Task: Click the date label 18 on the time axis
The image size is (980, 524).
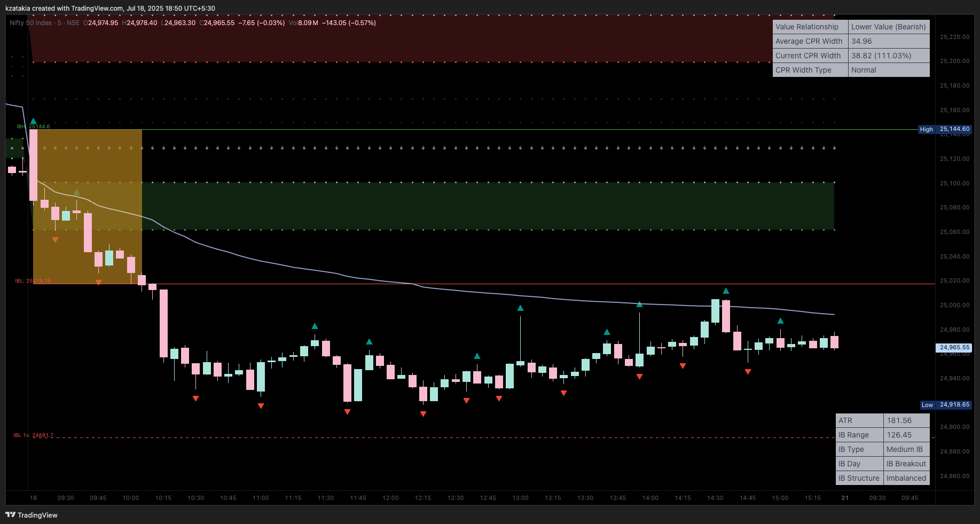Action: pos(33,498)
